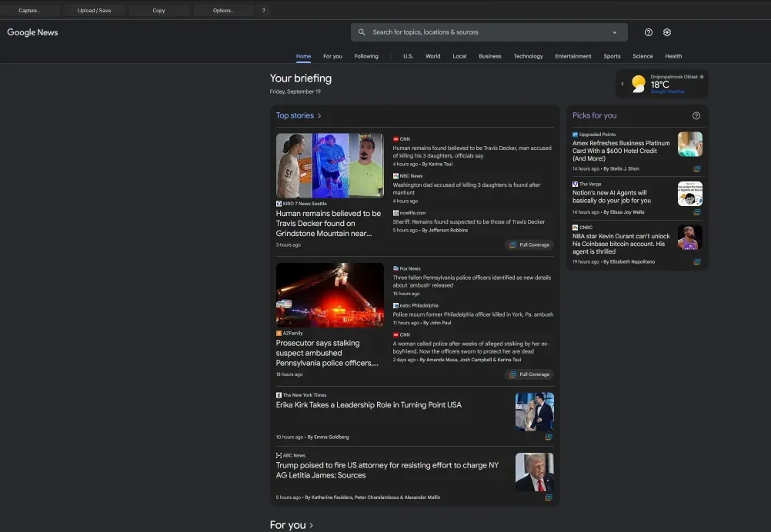Click the help question mark icon in header
Screen dimensions: 771x532
click(x=649, y=32)
